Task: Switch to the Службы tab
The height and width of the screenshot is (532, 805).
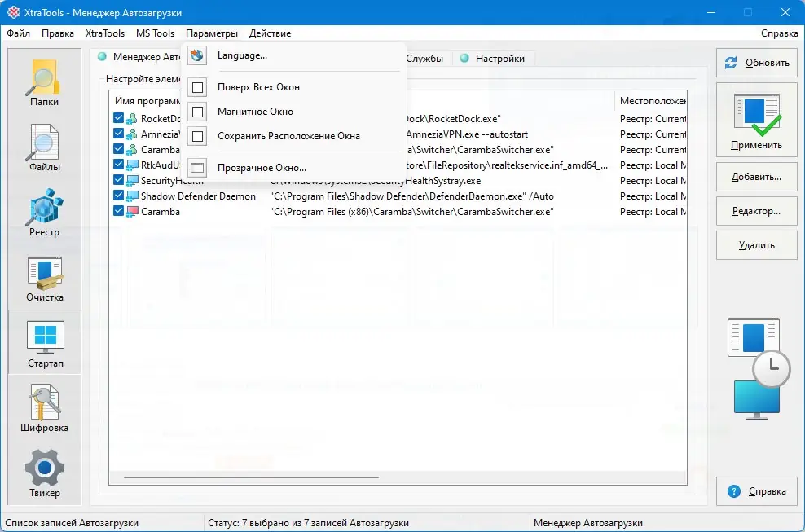Action: [x=424, y=59]
